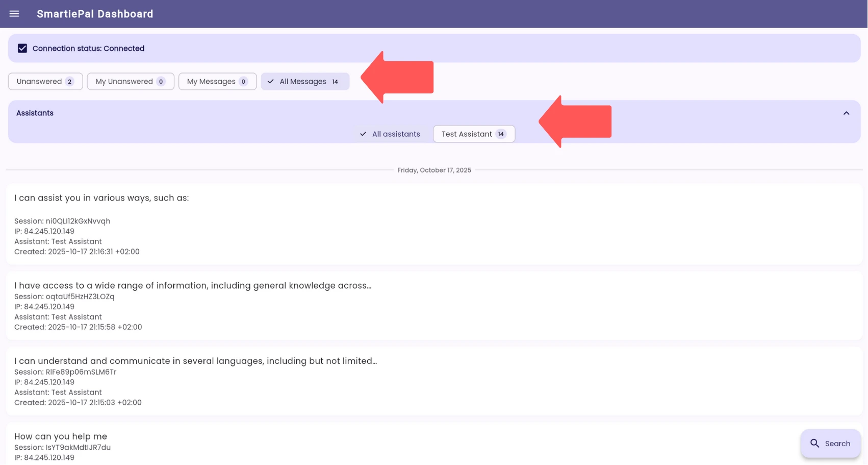Click the count badge on Test Assistant
This screenshot has height=465, width=868.
tap(501, 134)
